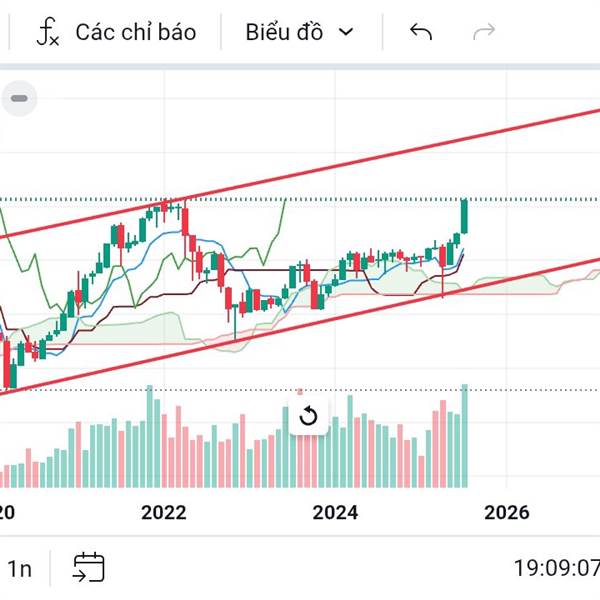Screen dimensions: 600x600
Task: Select the 1n time range
Action: point(19,569)
